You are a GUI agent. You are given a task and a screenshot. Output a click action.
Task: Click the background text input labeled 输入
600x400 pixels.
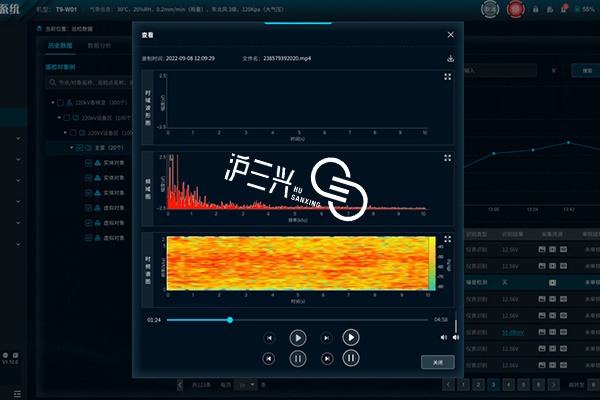500,71
